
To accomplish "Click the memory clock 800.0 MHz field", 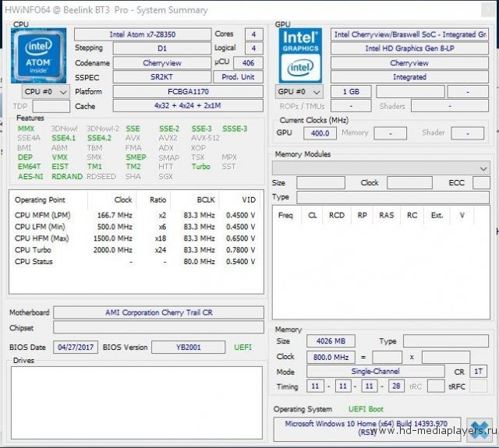I will [331, 357].
